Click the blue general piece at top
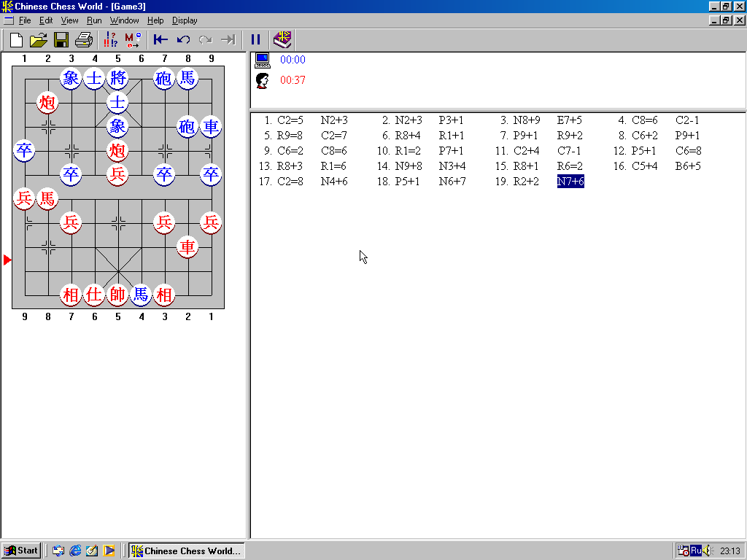 coord(117,78)
